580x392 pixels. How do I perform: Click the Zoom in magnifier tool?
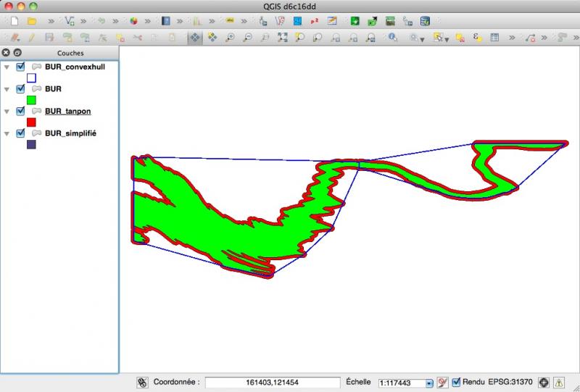click(230, 37)
